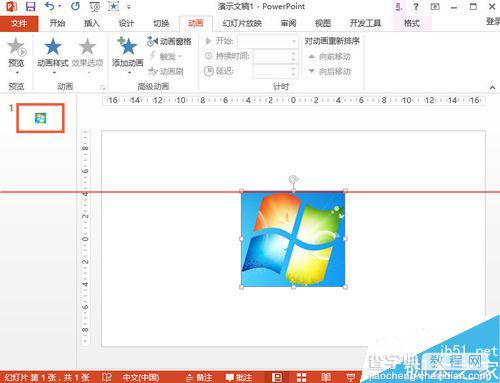Click the Save icon in quick access toolbar
This screenshot has height=383, width=500.
pyautogui.click(x=30, y=6)
